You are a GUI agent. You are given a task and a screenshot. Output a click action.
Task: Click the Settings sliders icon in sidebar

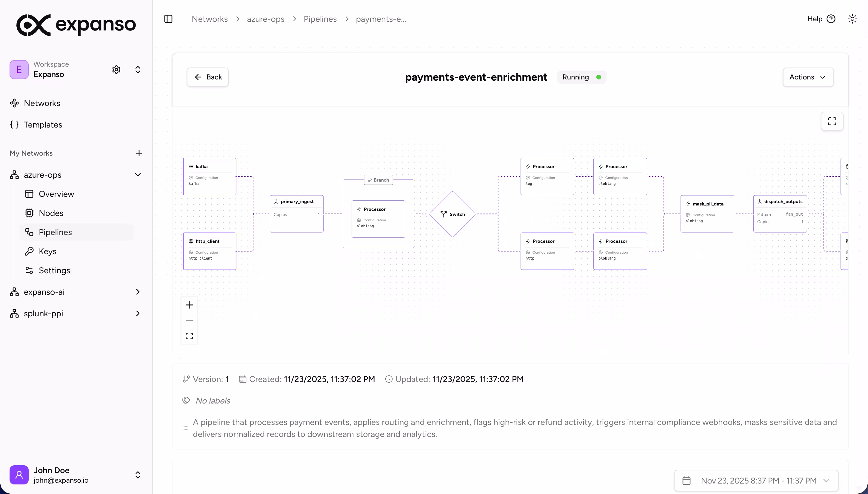click(x=30, y=270)
